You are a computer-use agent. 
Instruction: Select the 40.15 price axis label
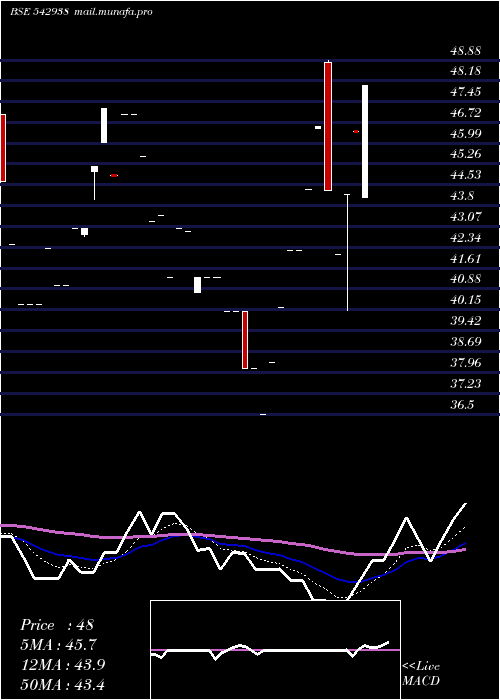coord(466,300)
